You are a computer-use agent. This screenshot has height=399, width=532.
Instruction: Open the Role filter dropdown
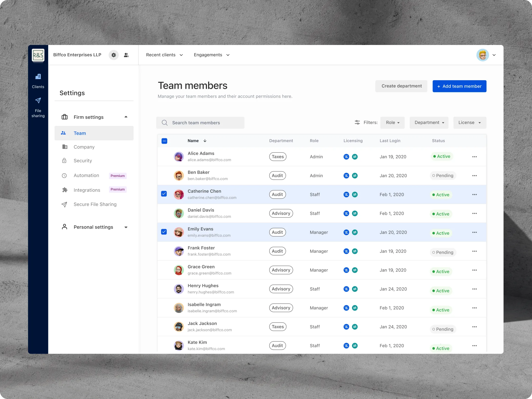tap(392, 123)
